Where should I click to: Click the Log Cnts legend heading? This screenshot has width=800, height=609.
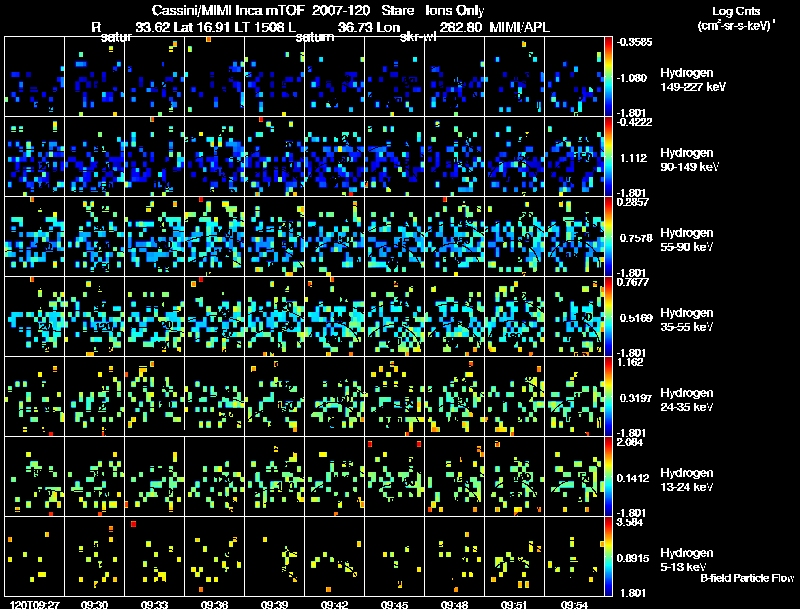pos(736,11)
